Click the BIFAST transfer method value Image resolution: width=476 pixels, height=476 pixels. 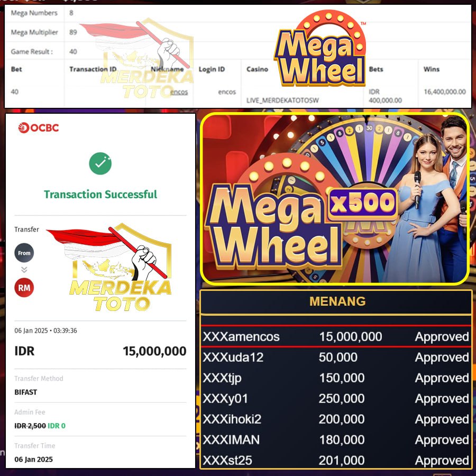pos(26,392)
